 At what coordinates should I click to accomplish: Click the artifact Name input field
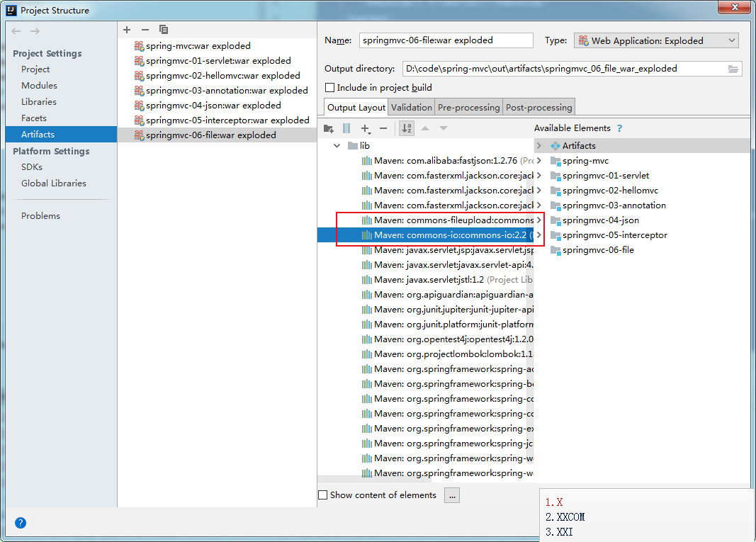click(x=446, y=40)
